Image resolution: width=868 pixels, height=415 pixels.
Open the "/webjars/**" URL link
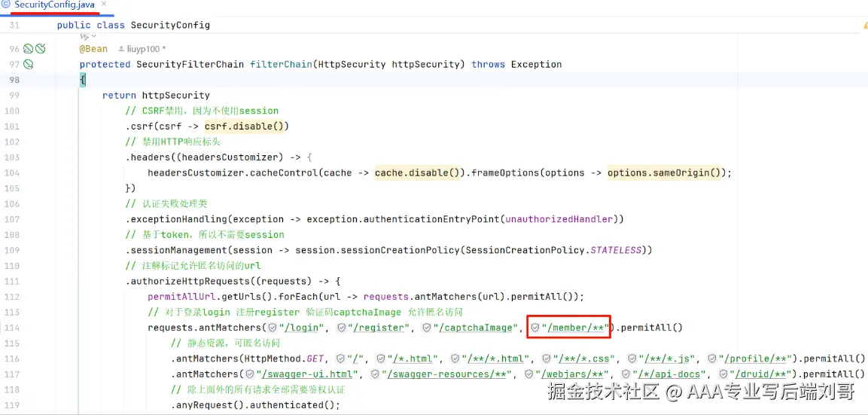tap(574, 374)
